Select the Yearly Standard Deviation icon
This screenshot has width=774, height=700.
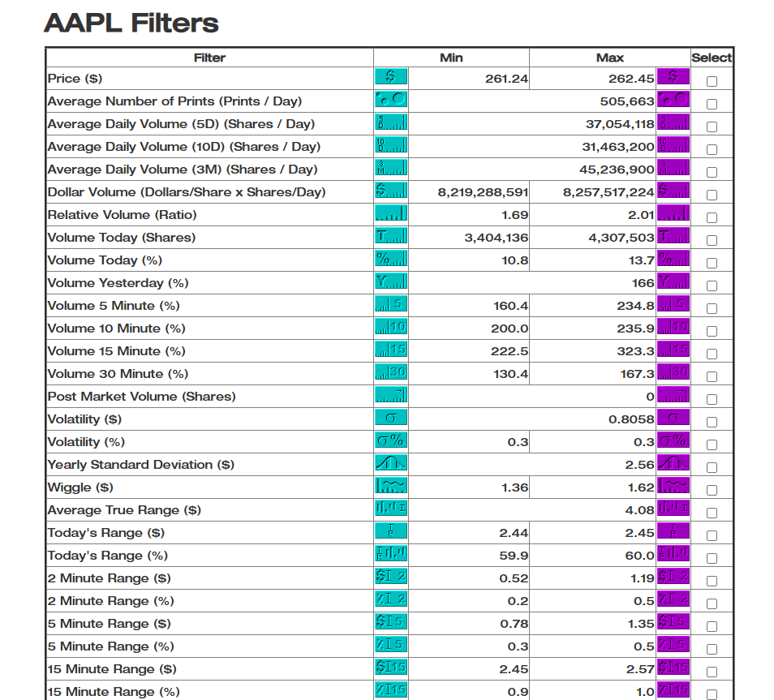tap(390, 464)
